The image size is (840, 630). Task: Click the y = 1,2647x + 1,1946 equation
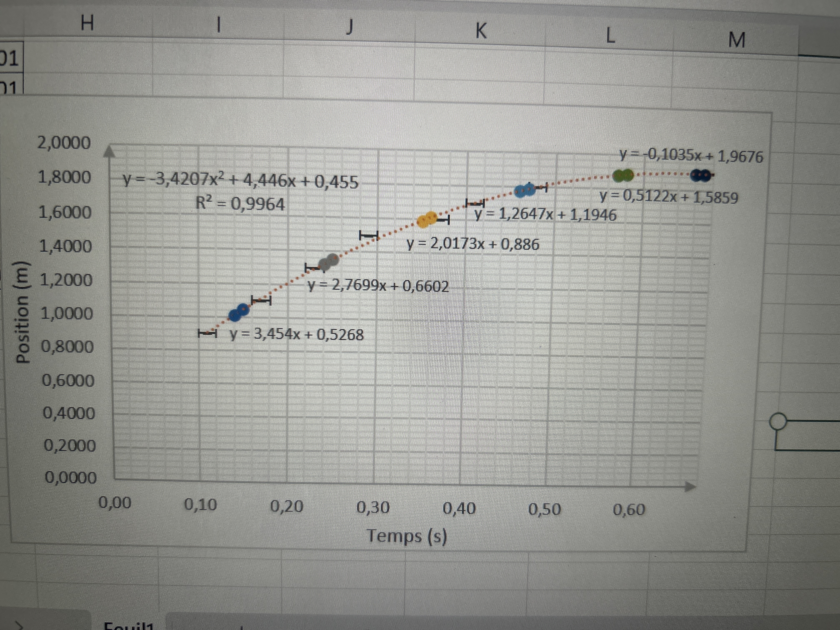click(x=545, y=215)
